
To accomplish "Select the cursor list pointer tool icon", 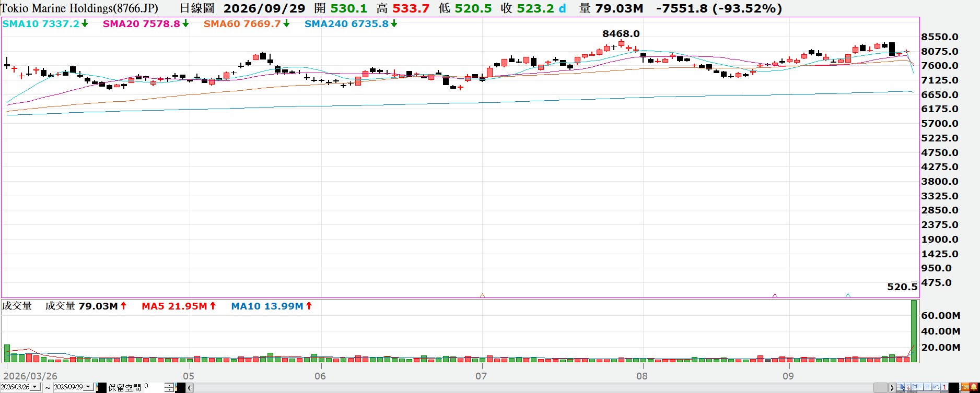I will point(901,387).
